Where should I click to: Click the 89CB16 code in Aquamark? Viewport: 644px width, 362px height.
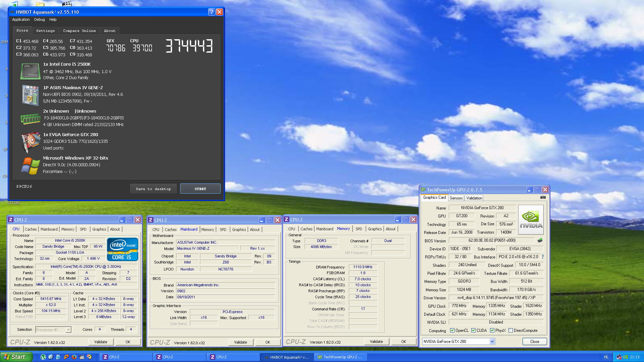(x=24, y=186)
